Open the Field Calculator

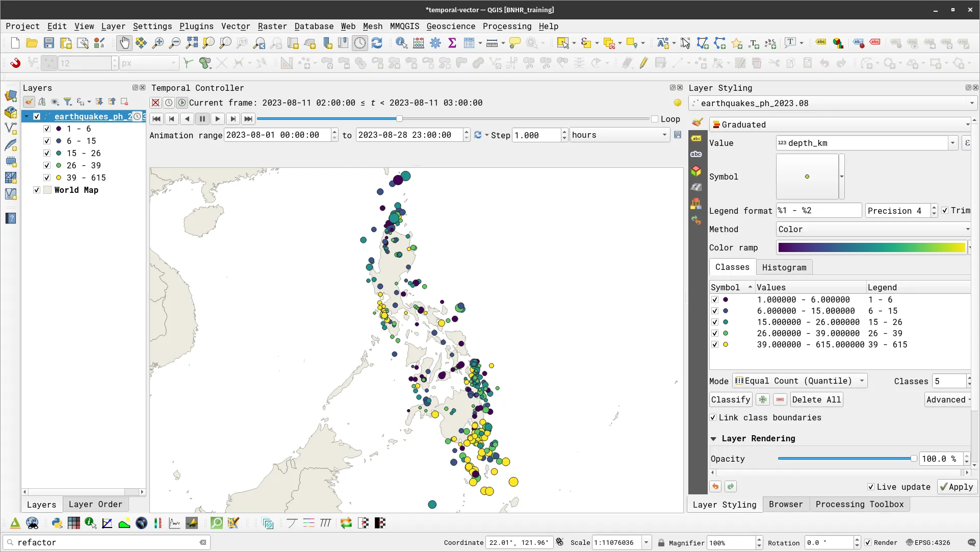418,43
